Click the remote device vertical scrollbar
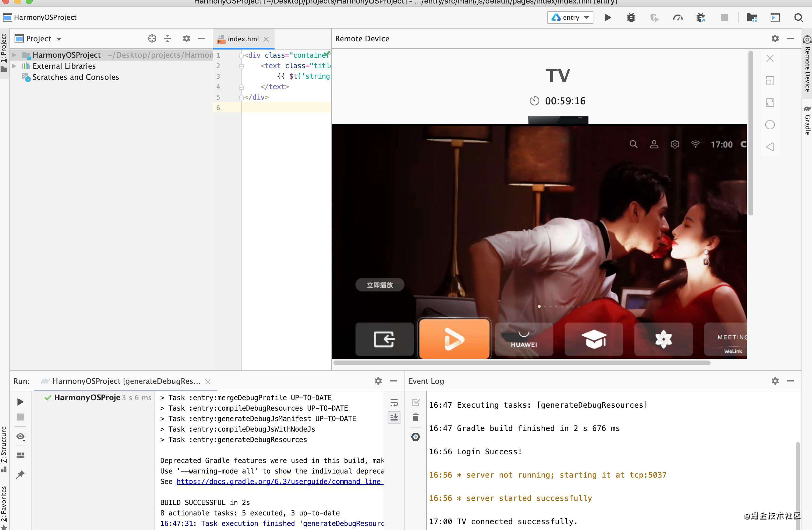This screenshot has width=812, height=530. pyautogui.click(x=751, y=133)
